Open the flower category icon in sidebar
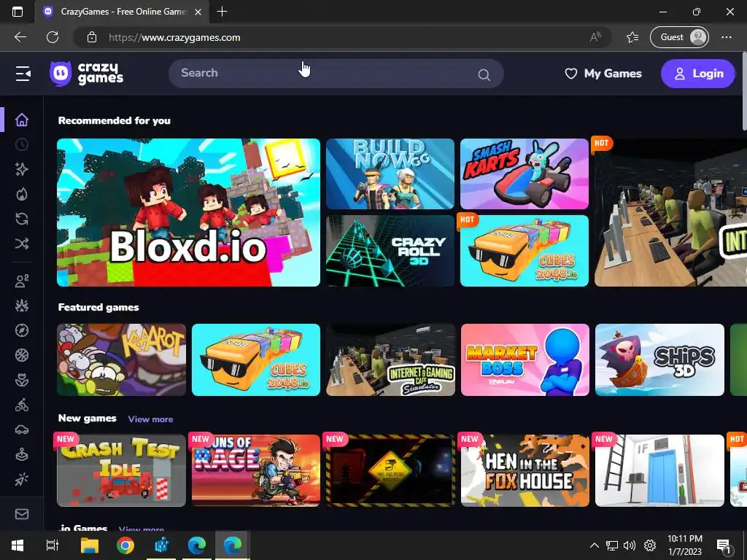The width and height of the screenshot is (747, 560). pyautogui.click(x=22, y=380)
